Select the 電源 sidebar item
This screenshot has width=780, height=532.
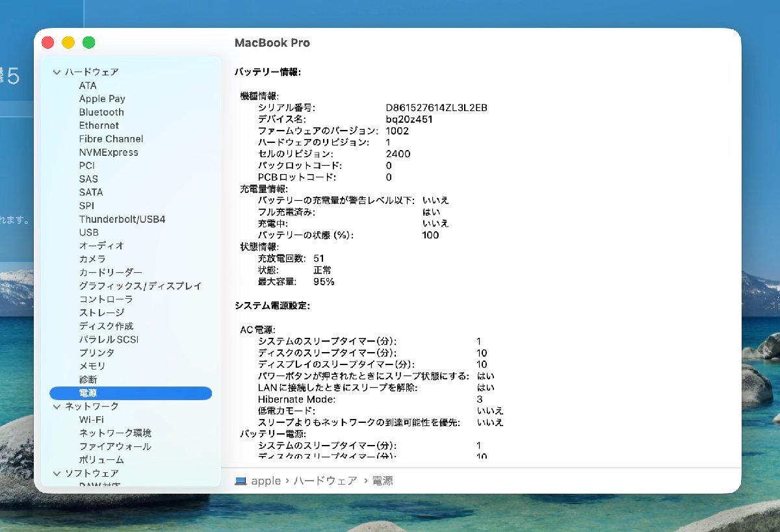88,393
